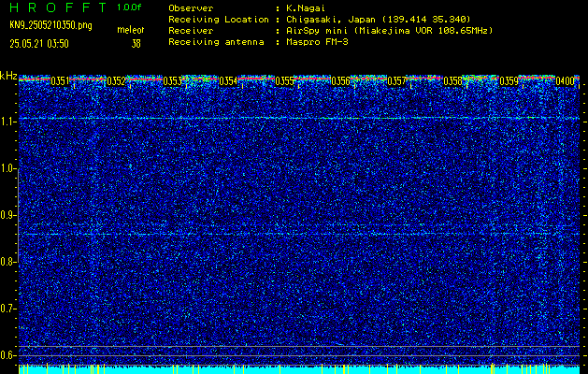This screenshot has height=374, width=588.
Task: Click the meteor count value 38
Action: click(x=136, y=44)
